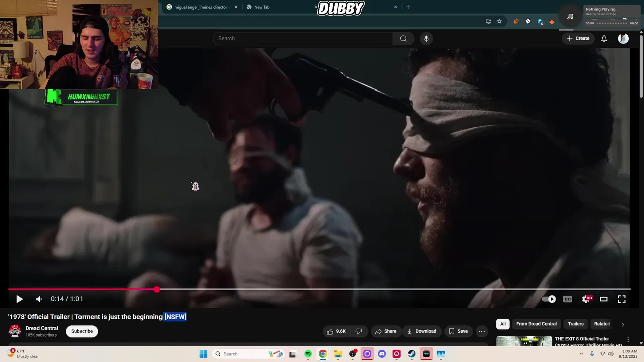This screenshot has width=644, height=362.
Task: Select the Trailers filter chip
Action: click(576, 324)
